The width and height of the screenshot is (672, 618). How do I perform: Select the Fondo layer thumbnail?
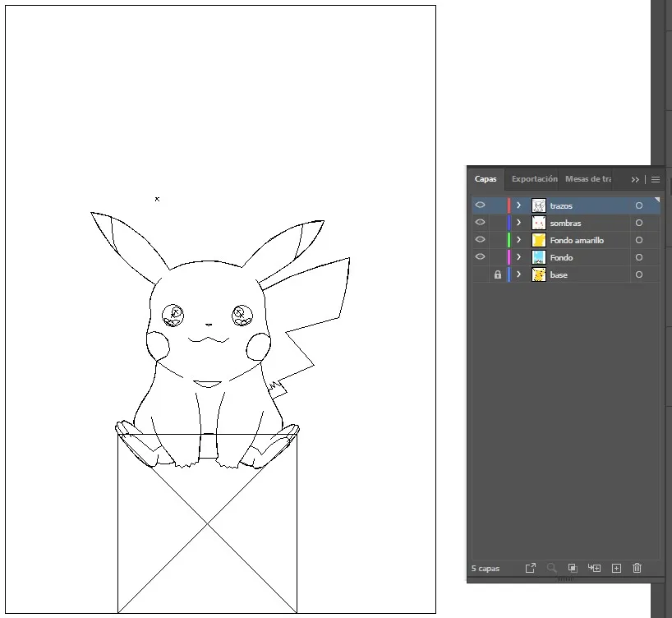coord(539,257)
